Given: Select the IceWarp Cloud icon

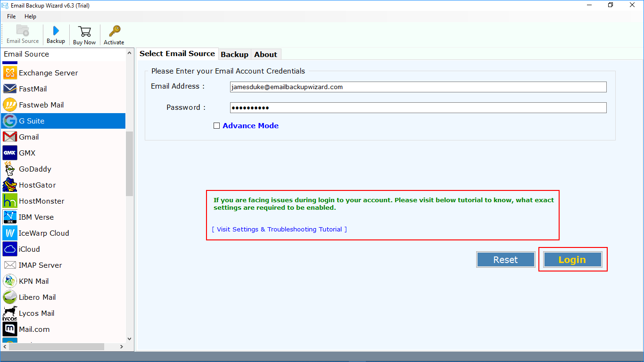Looking at the screenshot, I should (10, 233).
